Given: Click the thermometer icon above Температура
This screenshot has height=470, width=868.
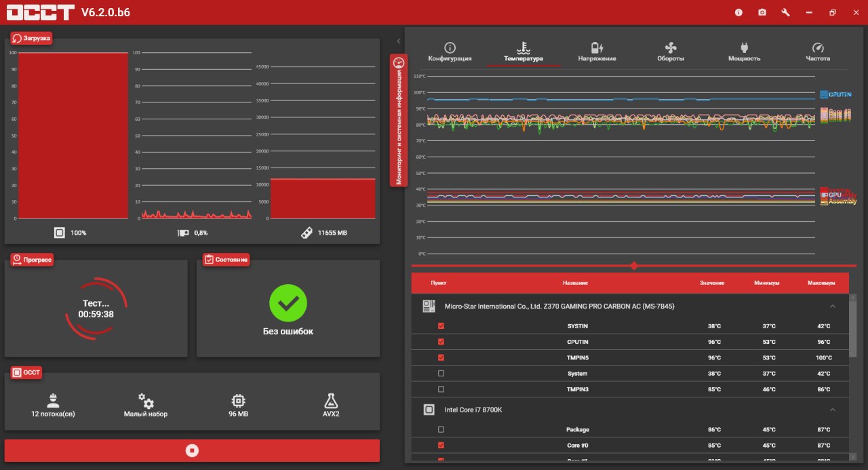Looking at the screenshot, I should [x=524, y=47].
